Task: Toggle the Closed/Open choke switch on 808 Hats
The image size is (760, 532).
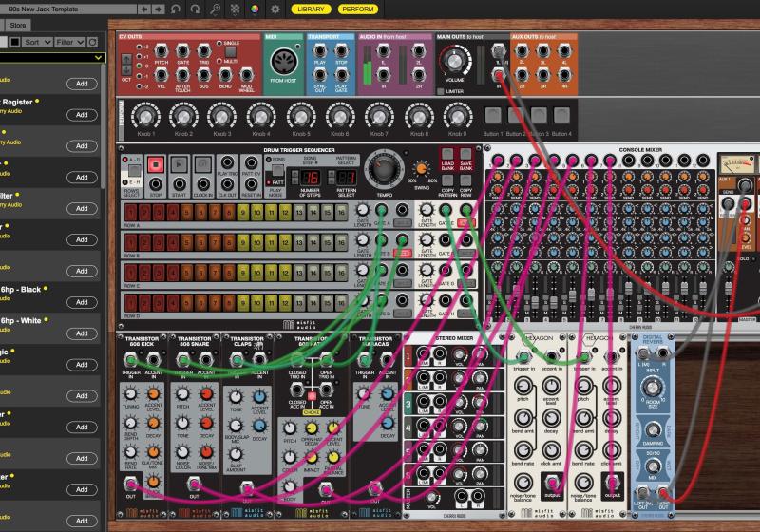Action: click(x=312, y=396)
